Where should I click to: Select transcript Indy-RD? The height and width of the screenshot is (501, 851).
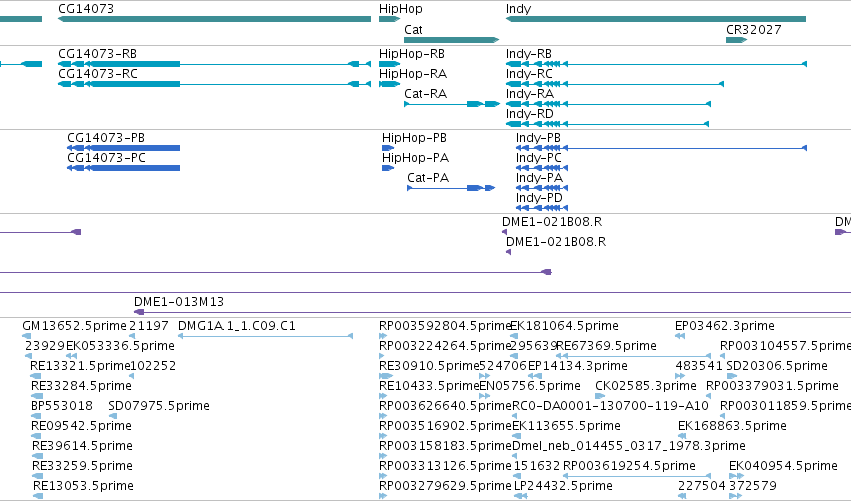pos(607,124)
